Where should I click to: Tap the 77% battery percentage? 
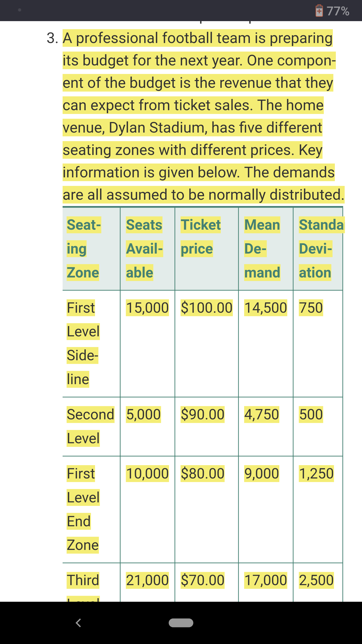(338, 11)
